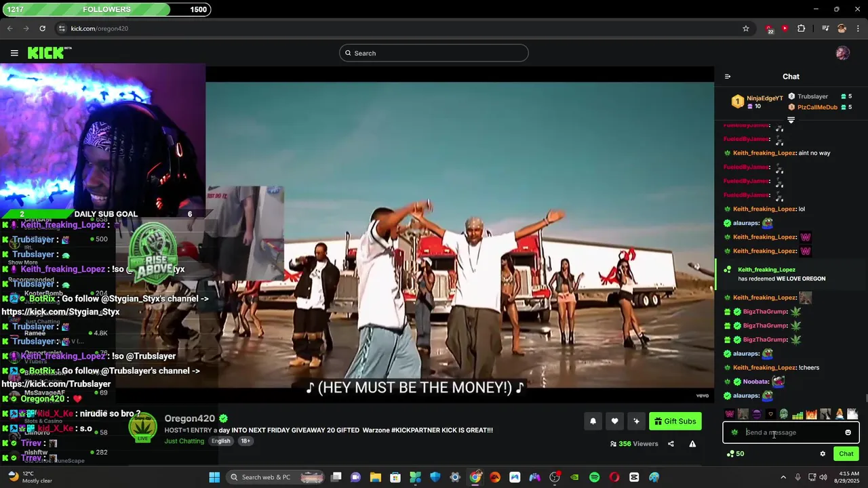
Task: Focus the Kick search box
Action: click(x=434, y=53)
